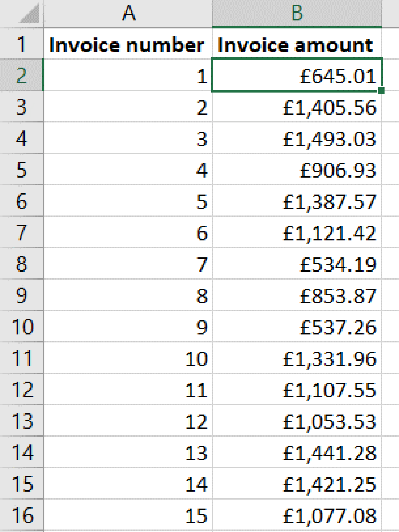Click the fill handle of selected cell
The height and width of the screenshot is (532, 399).
[x=381, y=91]
